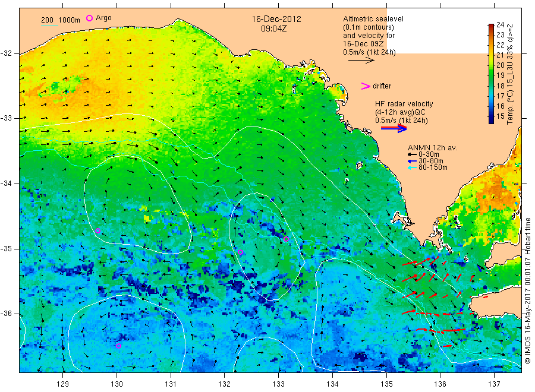Click the Argo legend circle marker
The height and width of the screenshot is (392, 535).
point(89,18)
